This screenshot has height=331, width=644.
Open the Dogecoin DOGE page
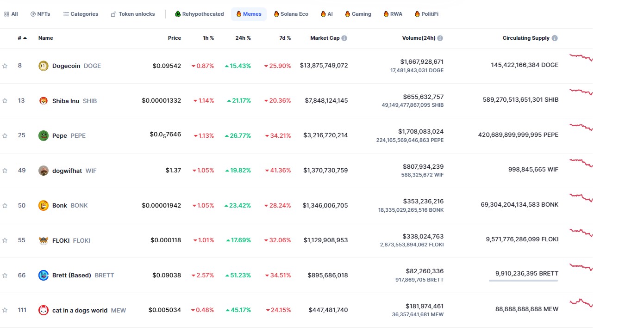click(x=76, y=66)
